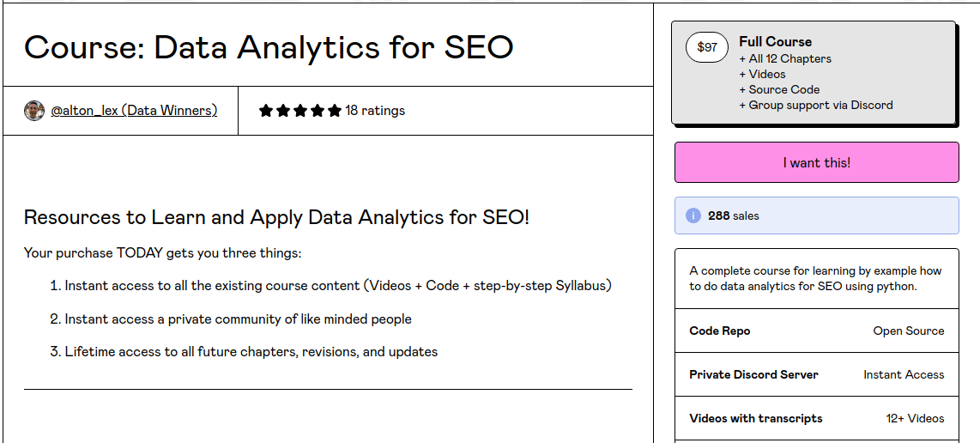Screen dimensions: 980x443
Task: Click the fourth rating star
Action: 318,111
